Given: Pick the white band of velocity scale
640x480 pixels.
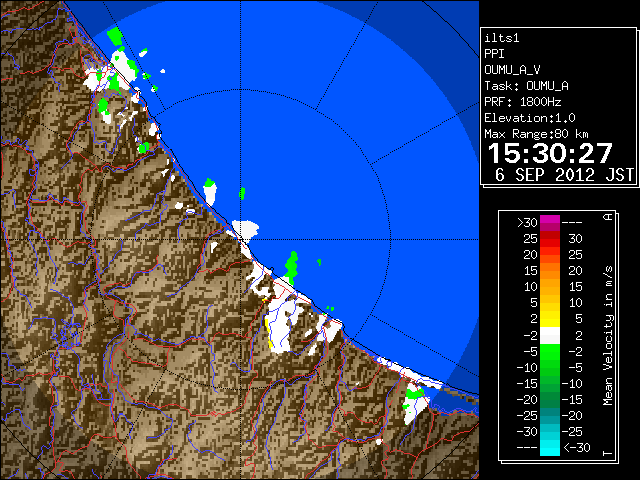Looking at the screenshot, I should pos(550,336).
